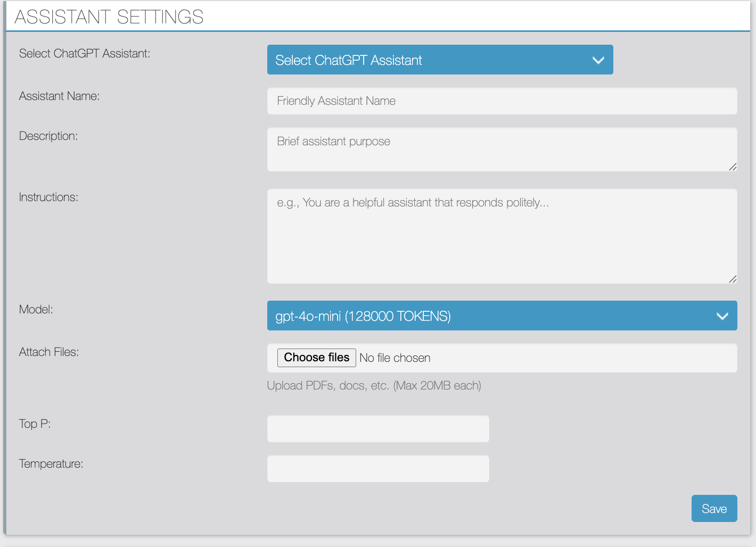Click the Upload PDFs help text
The width and height of the screenshot is (756, 547).
pos(374,386)
